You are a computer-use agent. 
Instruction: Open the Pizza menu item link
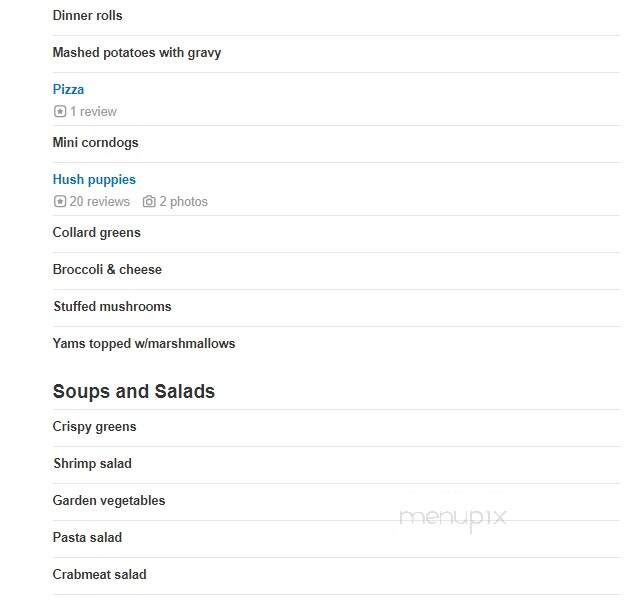68,89
